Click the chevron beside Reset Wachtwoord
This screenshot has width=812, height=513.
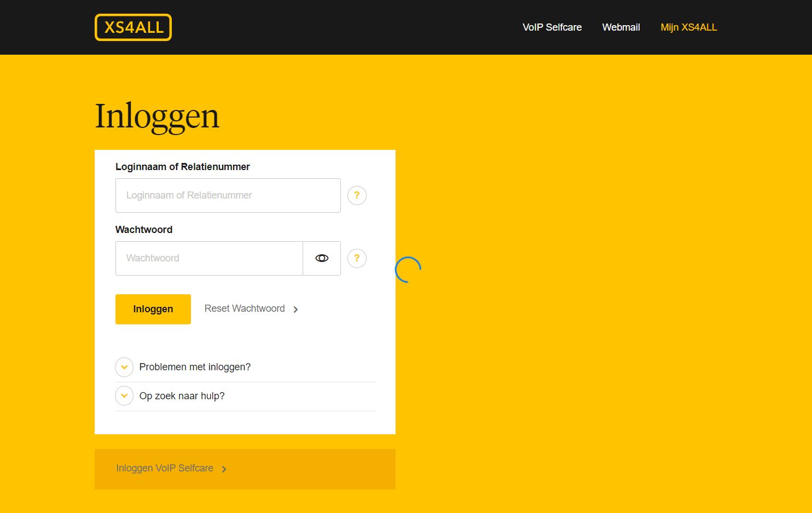[295, 309]
